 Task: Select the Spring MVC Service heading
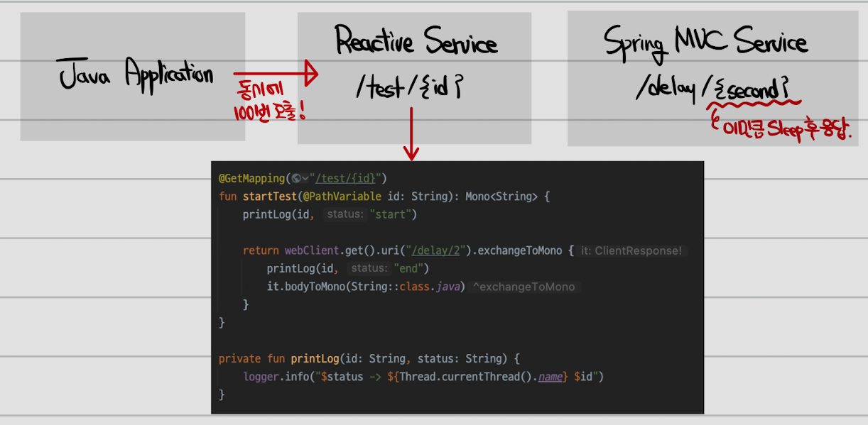pos(705,42)
